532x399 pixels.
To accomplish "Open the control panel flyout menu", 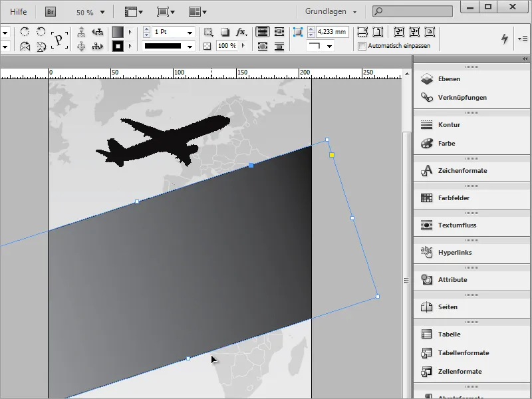I will point(522,39).
